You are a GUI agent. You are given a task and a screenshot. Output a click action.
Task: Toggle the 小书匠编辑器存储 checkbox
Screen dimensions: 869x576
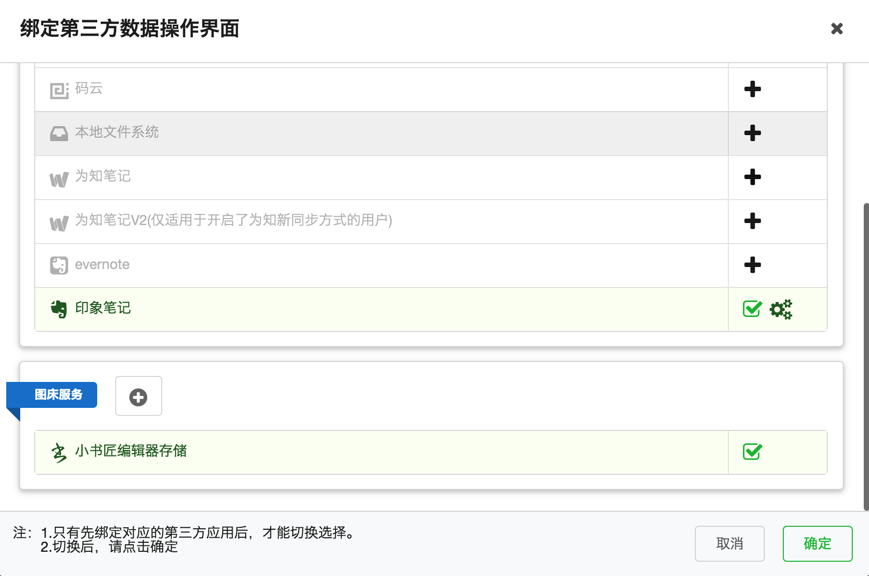point(752,452)
